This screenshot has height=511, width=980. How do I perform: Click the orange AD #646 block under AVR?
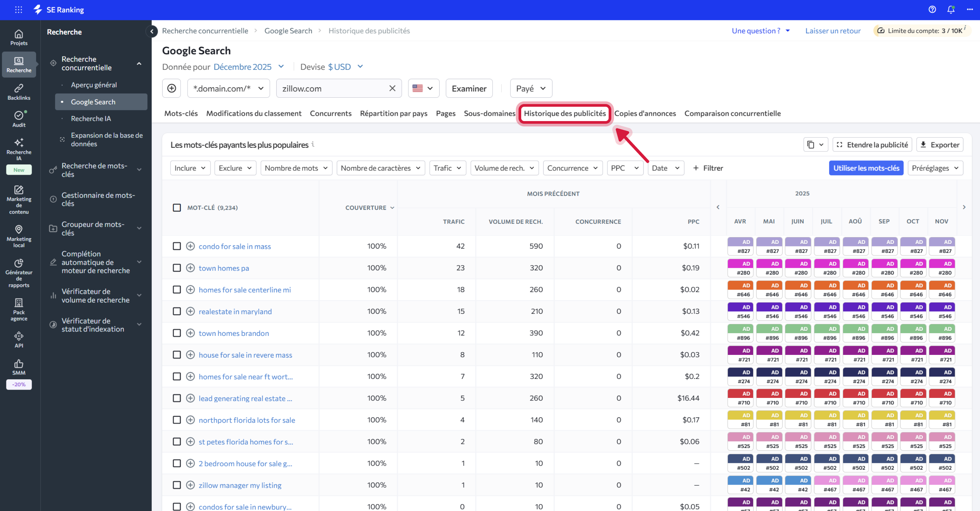pos(741,289)
